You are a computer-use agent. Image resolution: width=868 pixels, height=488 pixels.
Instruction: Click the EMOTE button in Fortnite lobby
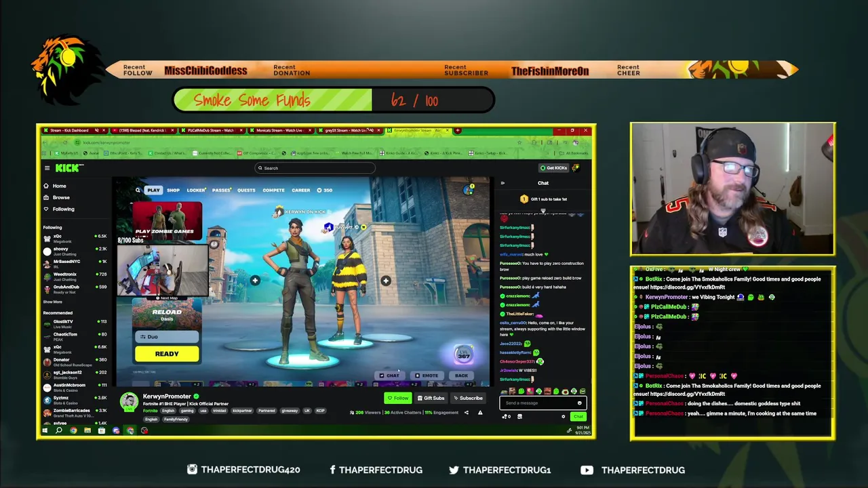427,375
